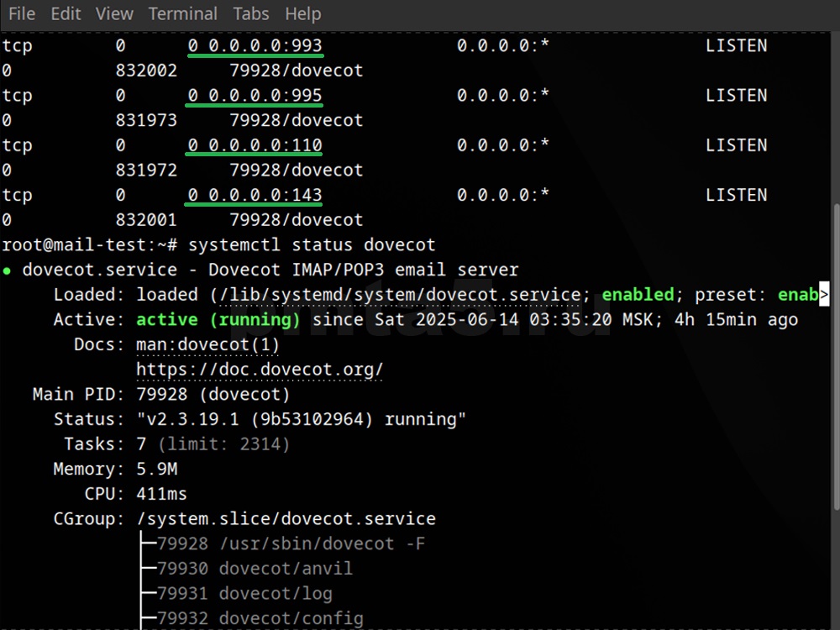Screen dimensions: 840x630
Task: Click the green 'active (running)' status
Action: click(218, 320)
